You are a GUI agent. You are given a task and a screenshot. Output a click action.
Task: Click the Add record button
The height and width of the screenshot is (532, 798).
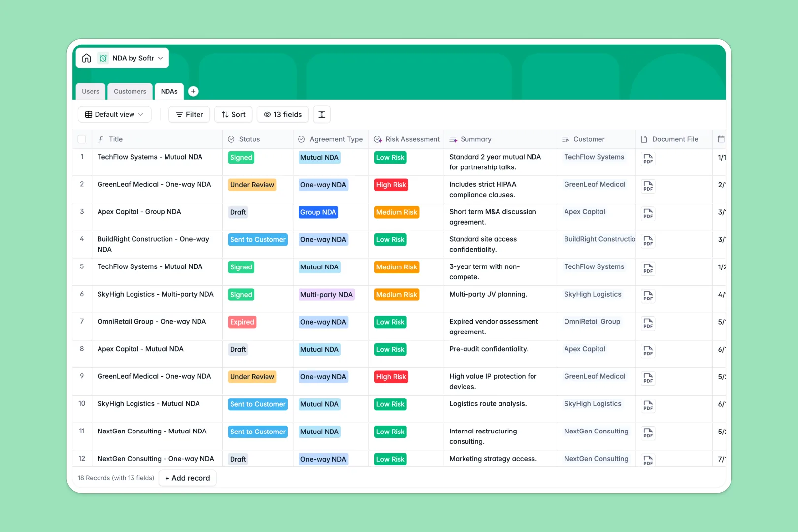click(x=187, y=478)
